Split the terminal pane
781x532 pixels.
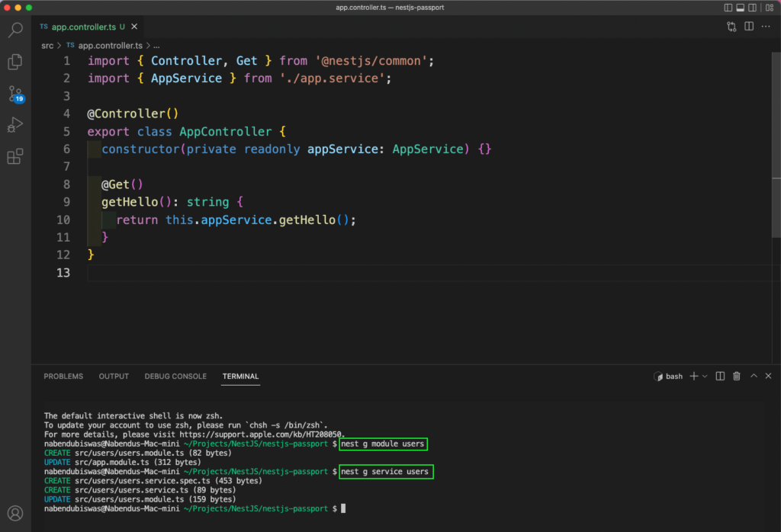point(720,377)
